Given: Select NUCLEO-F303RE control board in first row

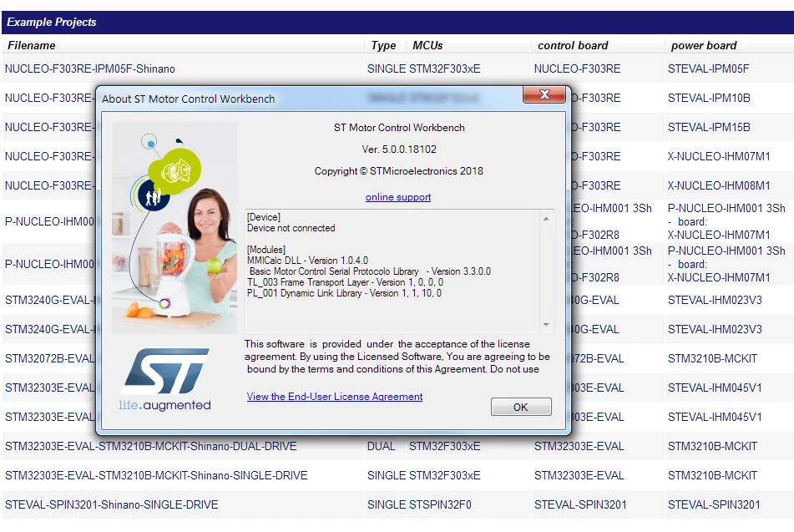Looking at the screenshot, I should (577, 69).
